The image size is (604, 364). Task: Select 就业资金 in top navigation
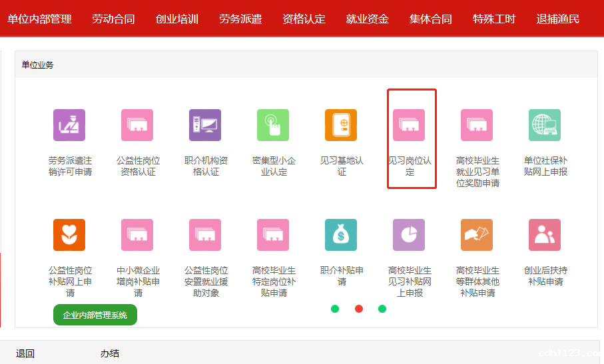click(367, 19)
